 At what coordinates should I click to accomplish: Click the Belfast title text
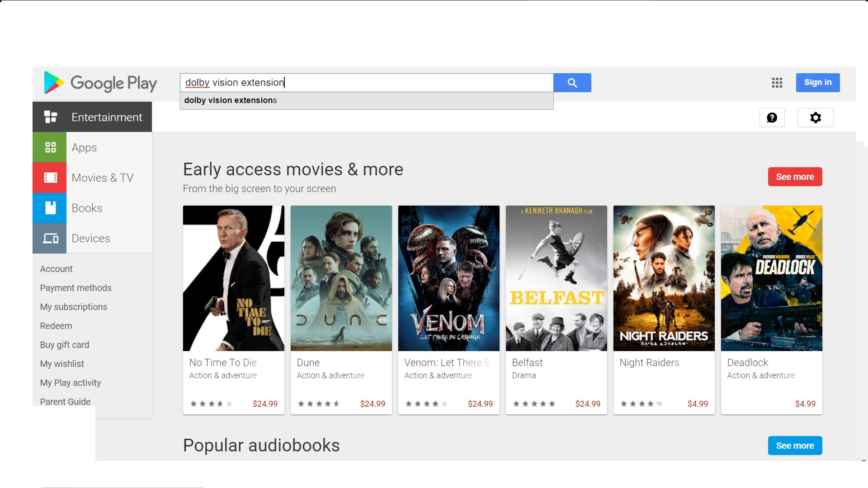(527, 362)
